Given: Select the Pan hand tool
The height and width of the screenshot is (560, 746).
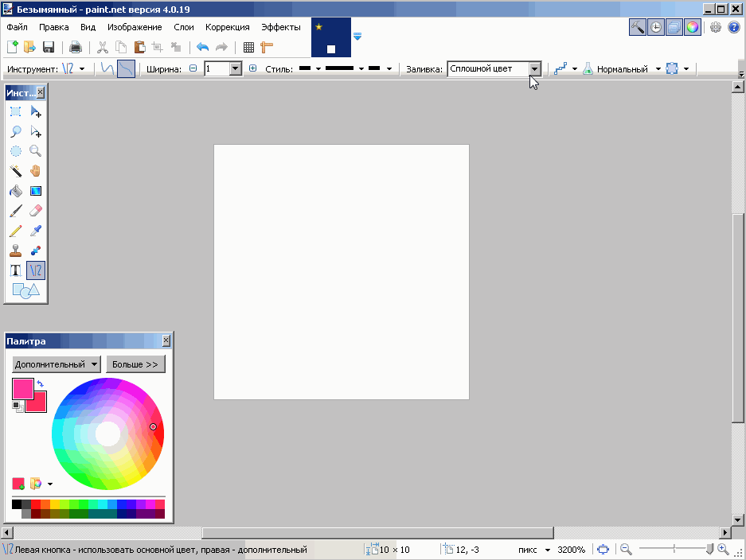Looking at the screenshot, I should 35,171.
